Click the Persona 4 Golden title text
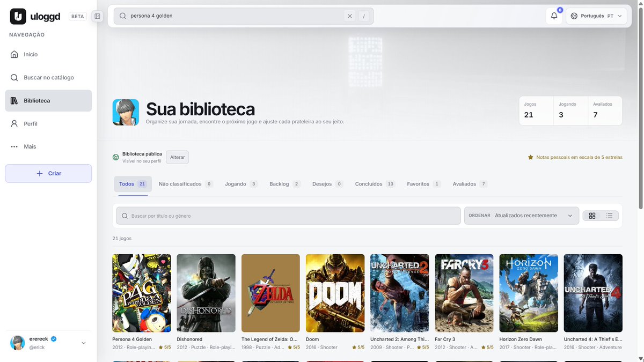Image resolution: width=644 pixels, height=362 pixels. (x=132, y=339)
